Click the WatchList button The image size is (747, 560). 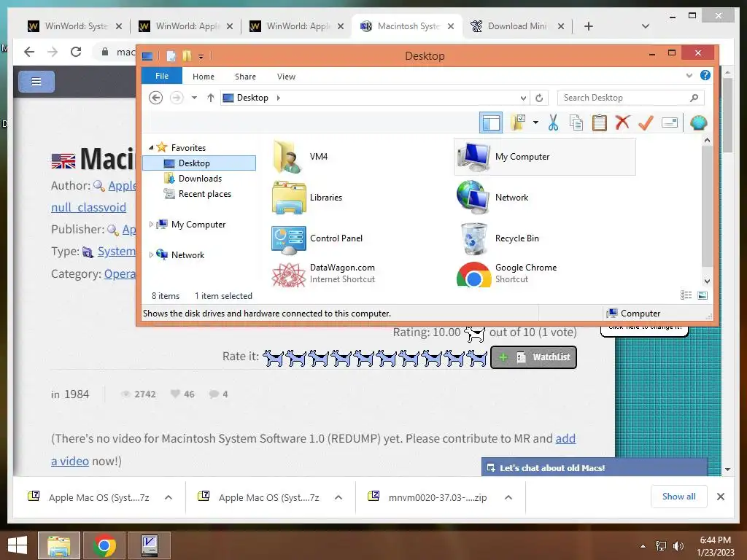[533, 357]
